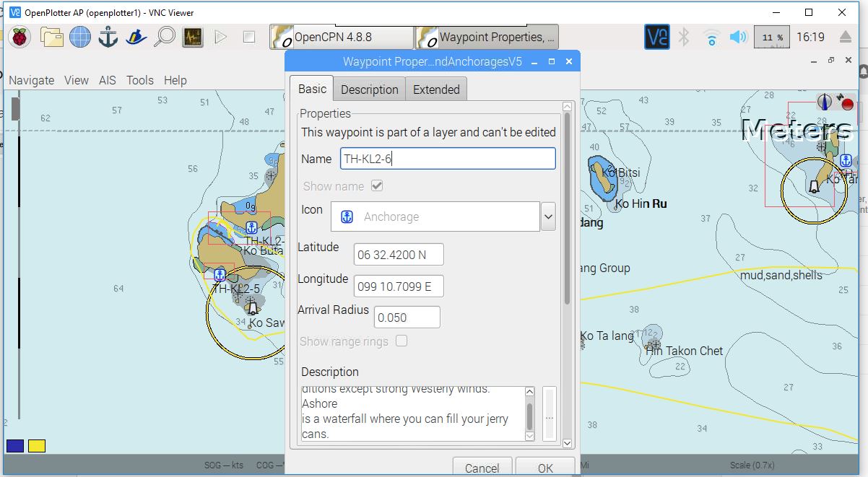Click inside the Name field showing TH-KL2-6
The width and height of the screenshot is (868, 477).
pos(448,158)
